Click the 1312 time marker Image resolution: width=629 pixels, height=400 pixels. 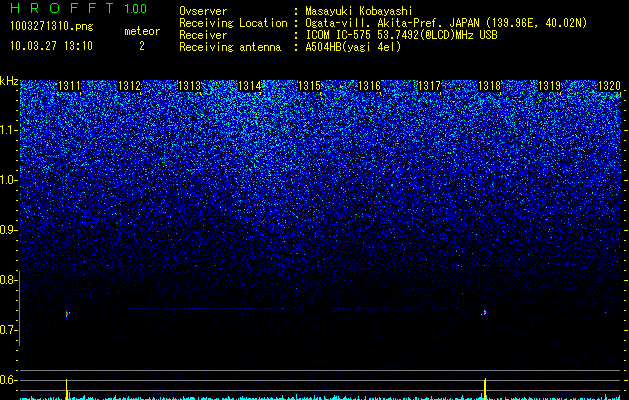(x=129, y=86)
